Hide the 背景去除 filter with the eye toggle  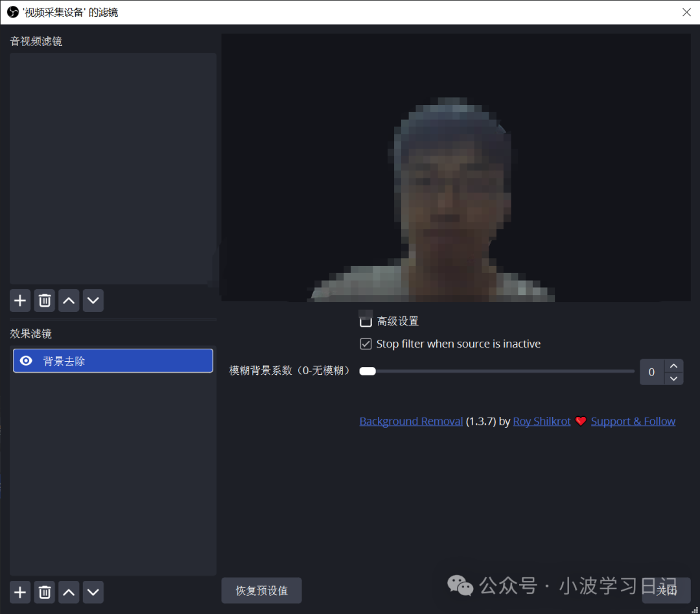click(x=26, y=360)
